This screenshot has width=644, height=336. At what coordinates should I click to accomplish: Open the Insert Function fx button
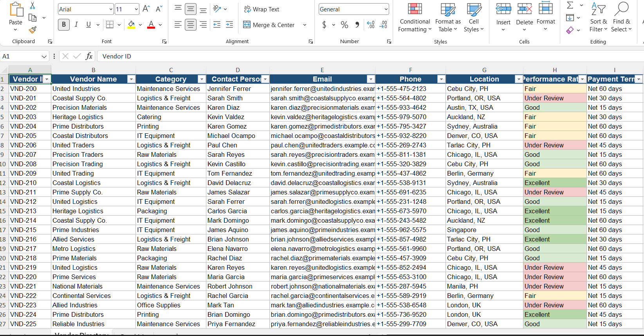click(x=89, y=56)
